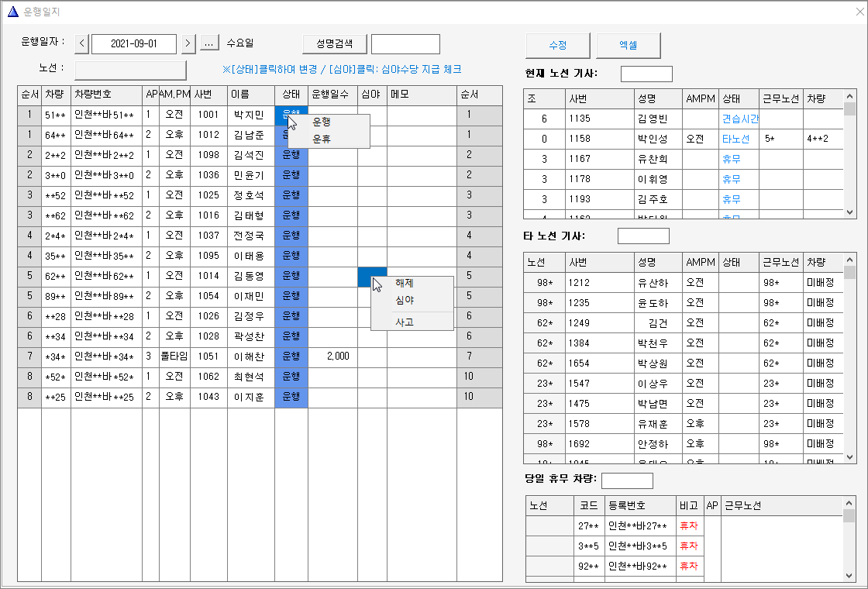The width and height of the screenshot is (868, 589).
Task: Open the date picker ellipsis button
Action: 209,43
